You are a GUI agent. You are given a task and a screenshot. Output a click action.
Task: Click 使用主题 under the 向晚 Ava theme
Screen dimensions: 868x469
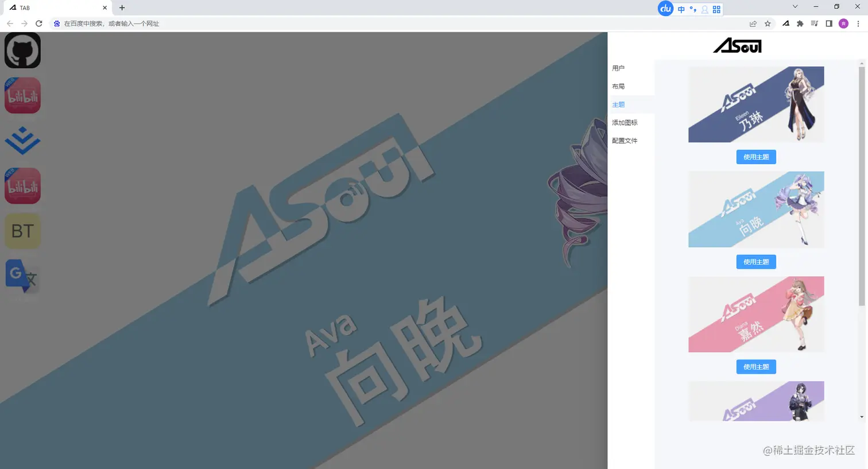[x=756, y=262]
